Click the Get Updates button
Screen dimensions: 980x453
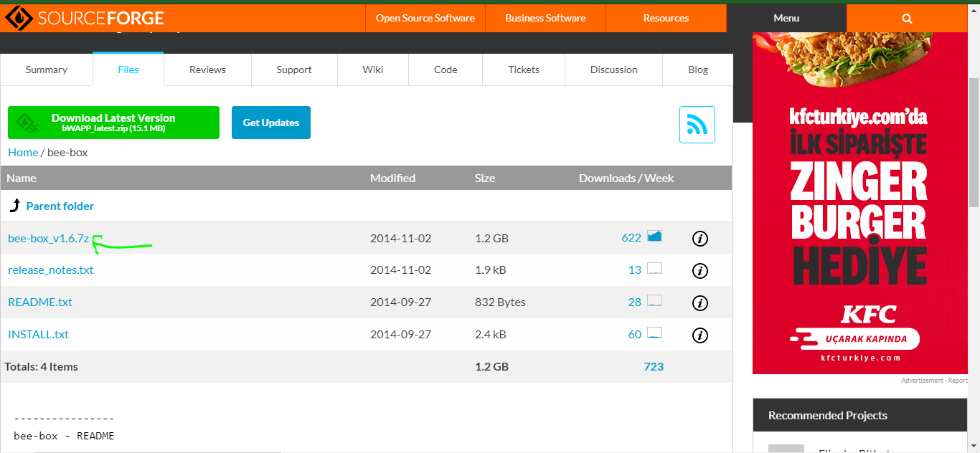(x=271, y=123)
